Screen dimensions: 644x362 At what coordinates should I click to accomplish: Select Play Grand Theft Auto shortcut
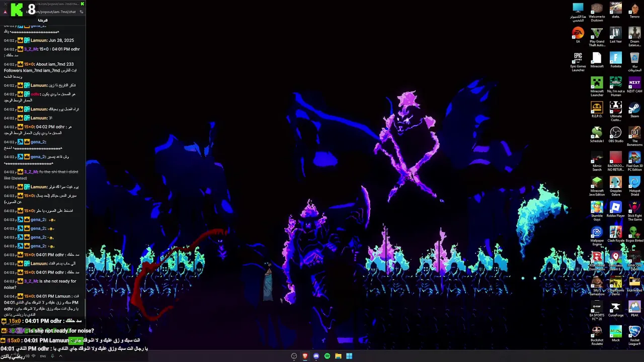[597, 37]
